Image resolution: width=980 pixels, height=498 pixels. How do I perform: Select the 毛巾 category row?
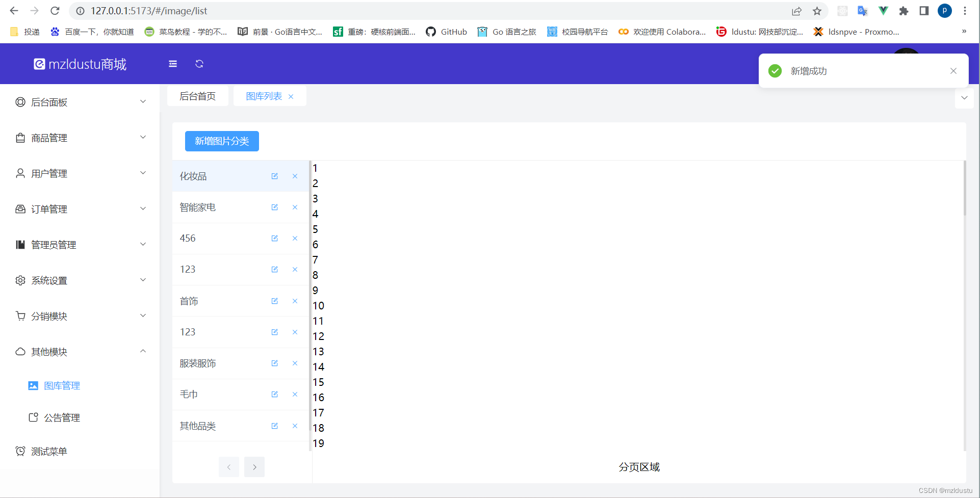(241, 394)
